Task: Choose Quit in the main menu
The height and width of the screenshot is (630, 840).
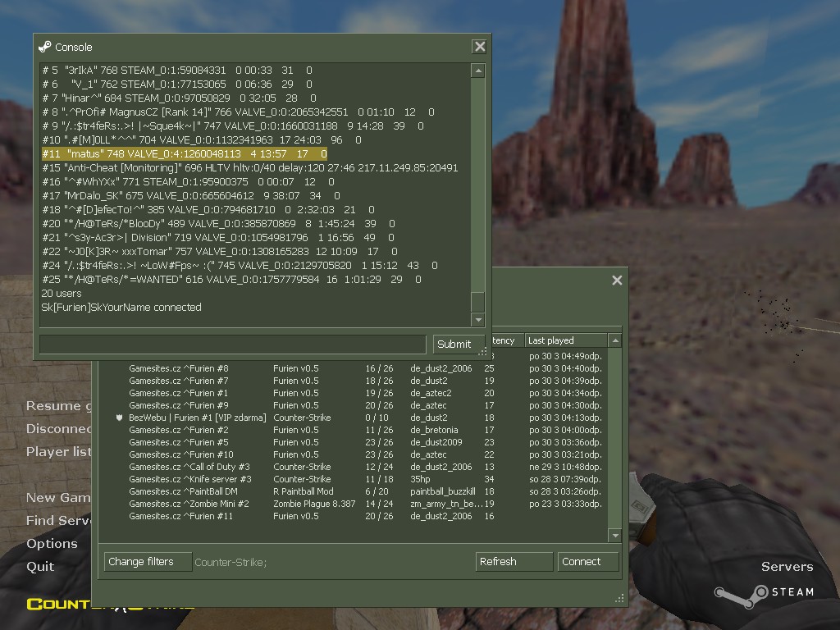Action: coord(40,566)
